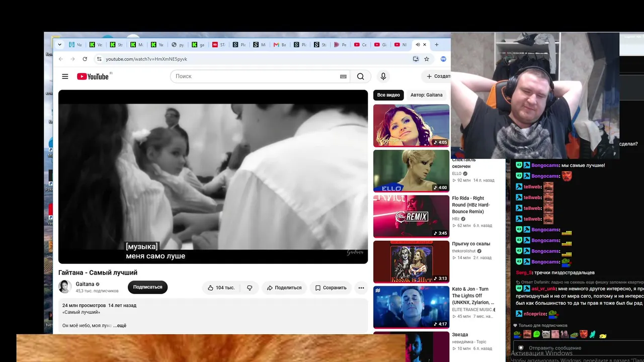Screen dimensions: 644x362
Task: Bookmark this page with the star icon
Action: 427,59
